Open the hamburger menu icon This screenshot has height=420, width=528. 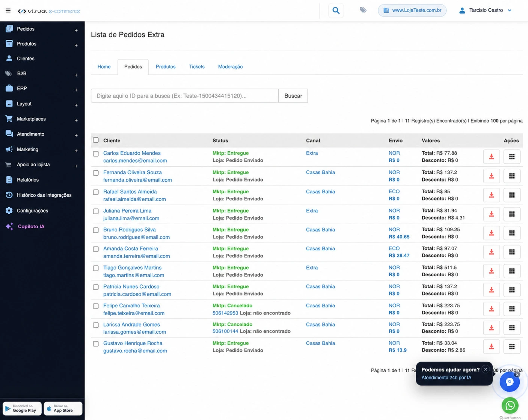point(8,11)
